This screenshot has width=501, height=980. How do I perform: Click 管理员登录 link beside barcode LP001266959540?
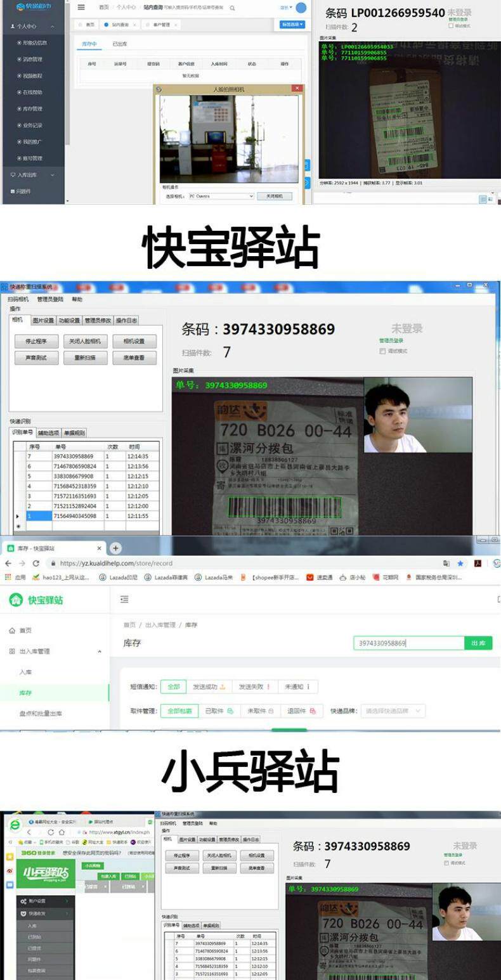click(x=459, y=20)
